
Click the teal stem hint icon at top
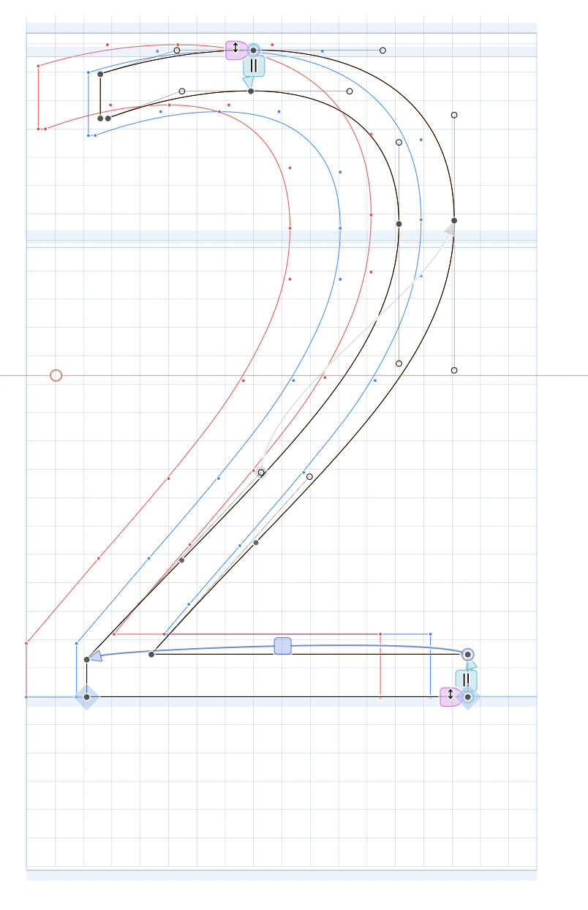click(x=253, y=67)
